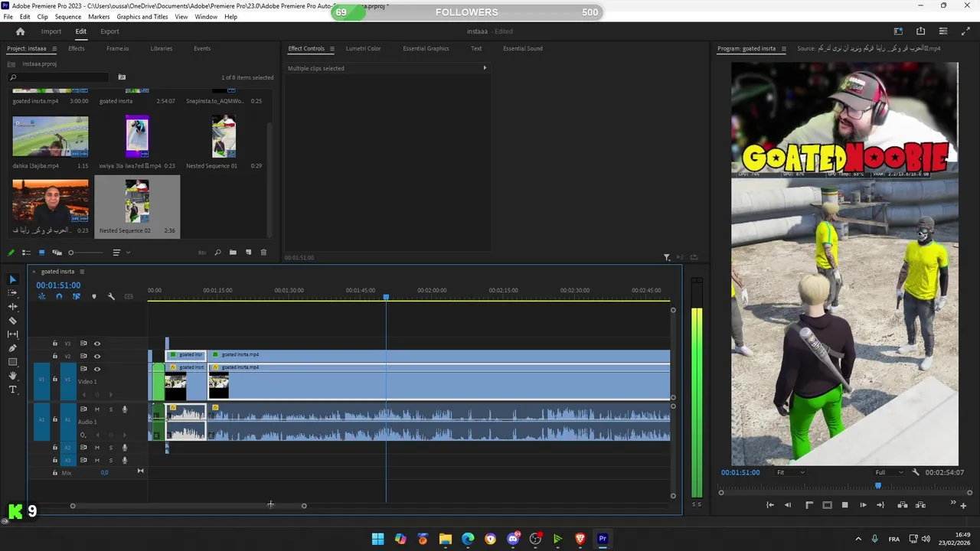Switch to the Export workspace
980x551 pixels.
click(x=109, y=31)
